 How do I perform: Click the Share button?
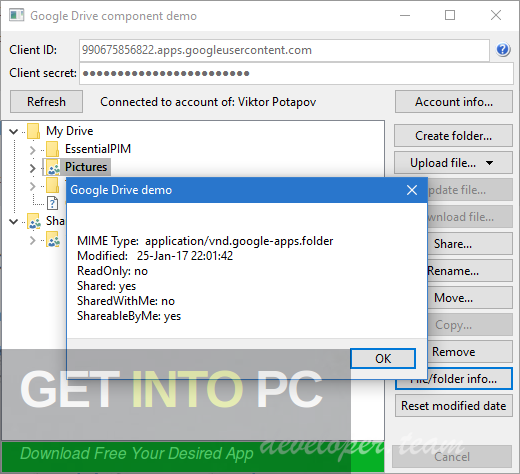point(470,244)
